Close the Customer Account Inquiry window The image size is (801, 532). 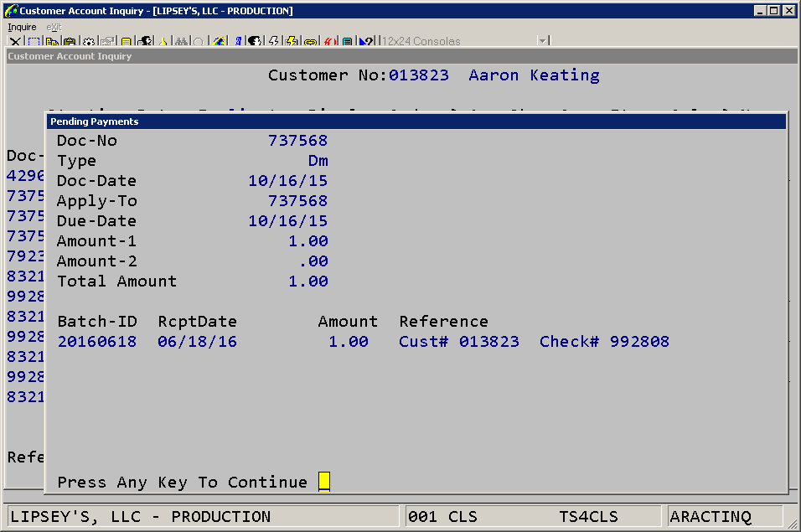coord(788,10)
